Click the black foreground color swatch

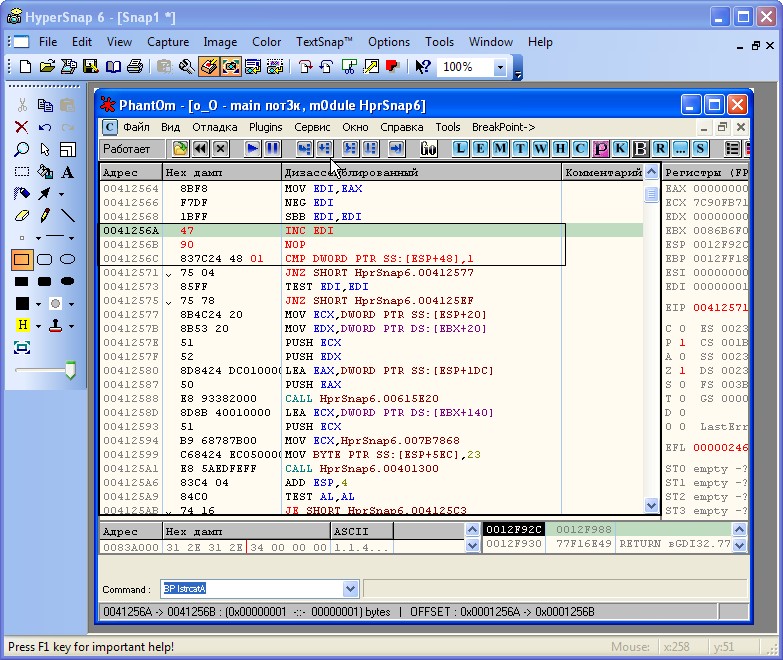tap(22, 303)
